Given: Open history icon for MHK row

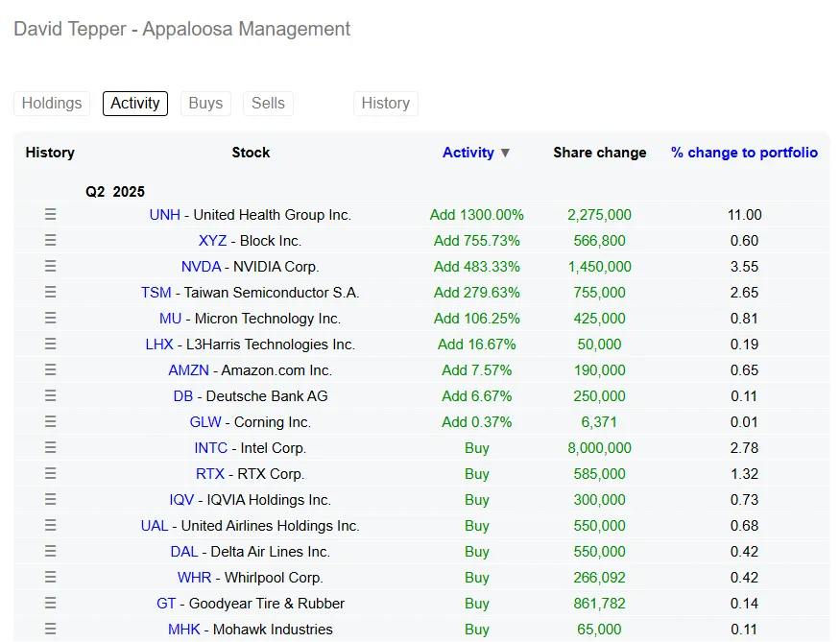Looking at the screenshot, I should (50, 630).
